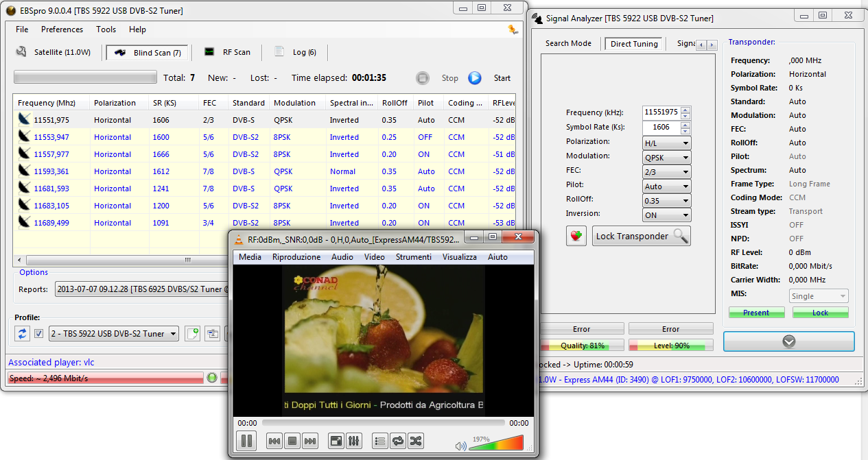Switch to the Log (6) tab
Image resolution: width=868 pixels, height=460 pixels.
295,52
